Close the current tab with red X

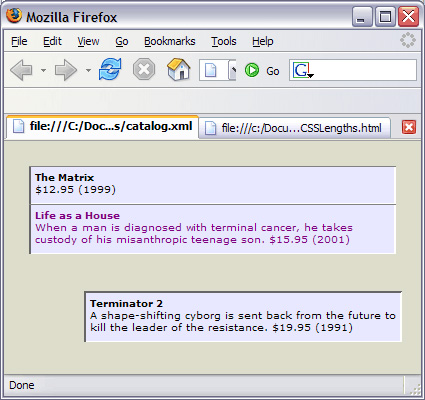pos(409,127)
